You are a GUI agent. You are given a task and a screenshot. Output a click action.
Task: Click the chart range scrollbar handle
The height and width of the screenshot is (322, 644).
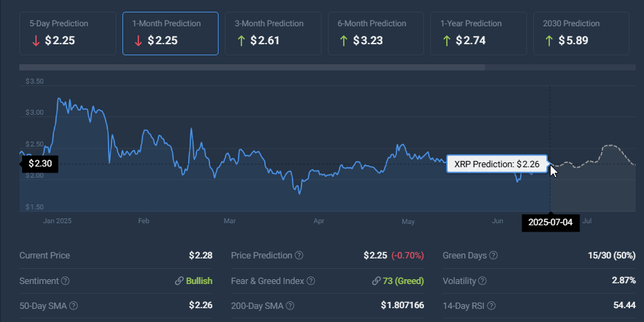click(252, 67)
